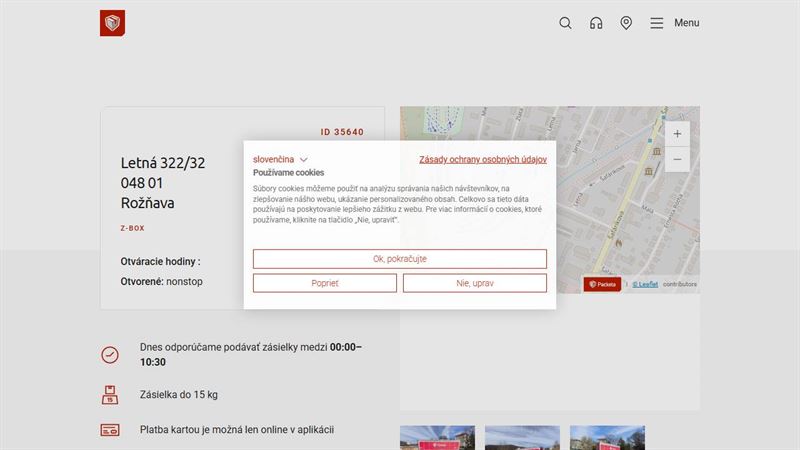Expand the slovenčina language dropdown

[280, 159]
